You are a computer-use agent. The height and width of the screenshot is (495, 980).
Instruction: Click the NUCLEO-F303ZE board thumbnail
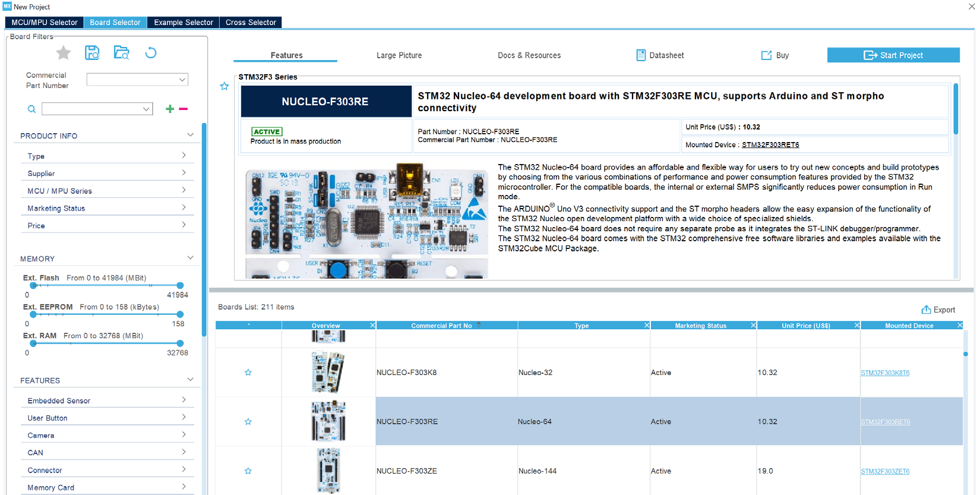(x=328, y=471)
